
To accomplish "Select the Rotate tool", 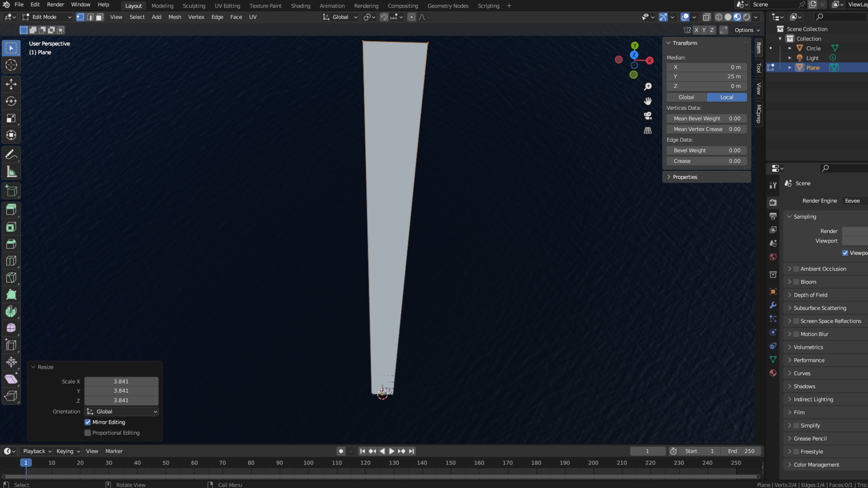I will (11, 101).
